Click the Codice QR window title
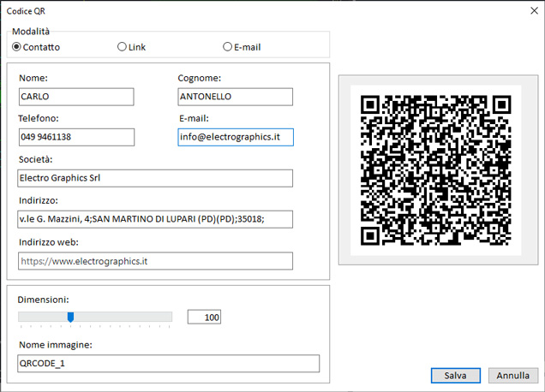 pyautogui.click(x=26, y=11)
